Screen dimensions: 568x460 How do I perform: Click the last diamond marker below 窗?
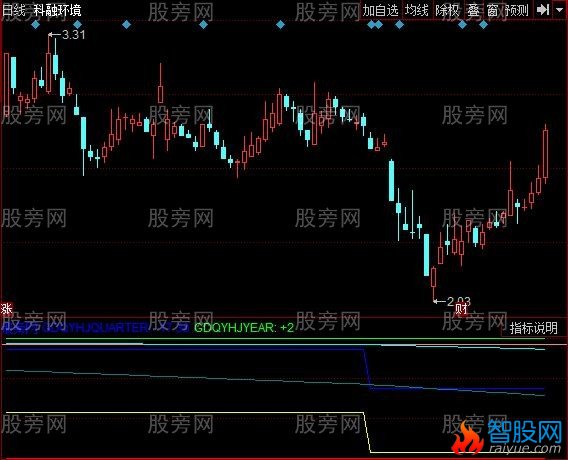[483, 25]
